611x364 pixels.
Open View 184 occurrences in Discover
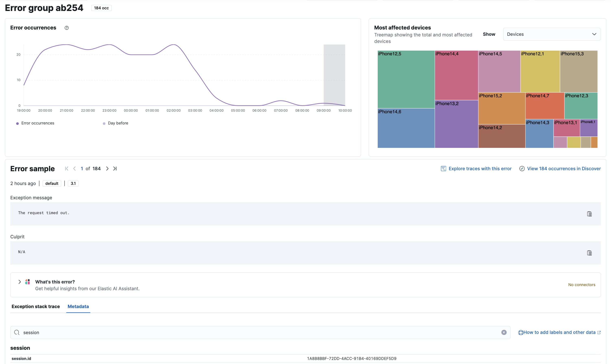[x=564, y=169]
